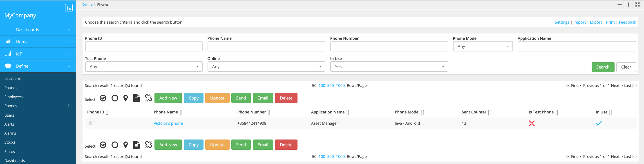Image resolution: width=644 pixels, height=164 pixels.
Task: Open the Phone Model dropdown
Action: (x=483, y=47)
